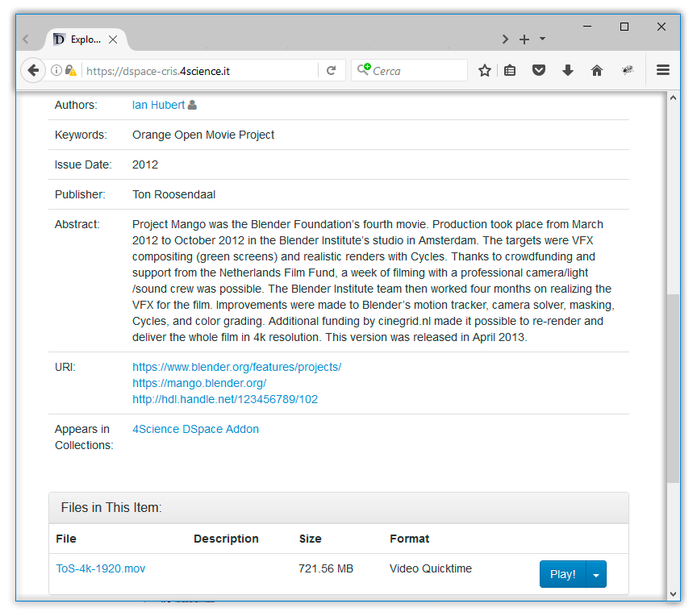Go back with the browser back arrow
Viewport: 697px width, 616px height.
coord(33,70)
